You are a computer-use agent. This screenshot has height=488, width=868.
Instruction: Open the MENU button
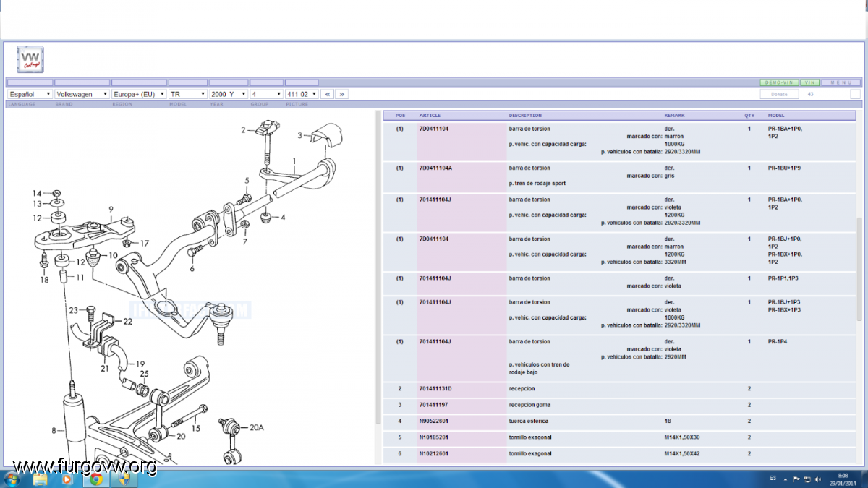point(841,83)
